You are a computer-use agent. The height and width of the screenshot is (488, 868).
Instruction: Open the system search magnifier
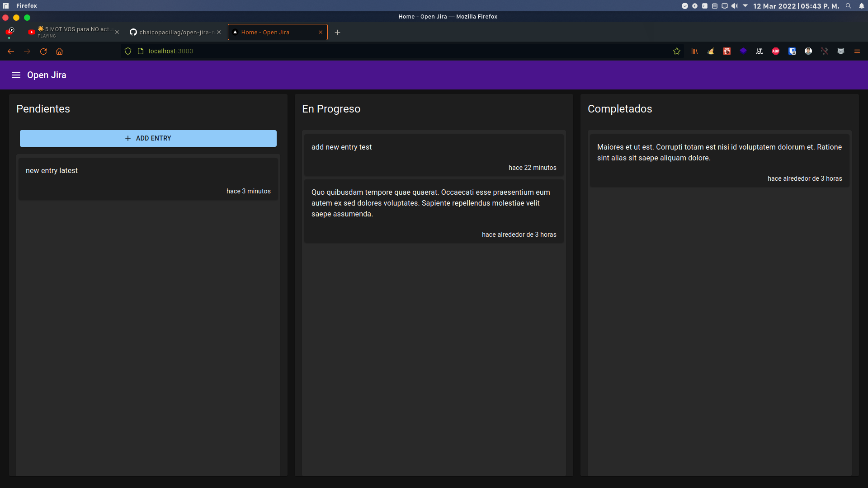coord(849,6)
